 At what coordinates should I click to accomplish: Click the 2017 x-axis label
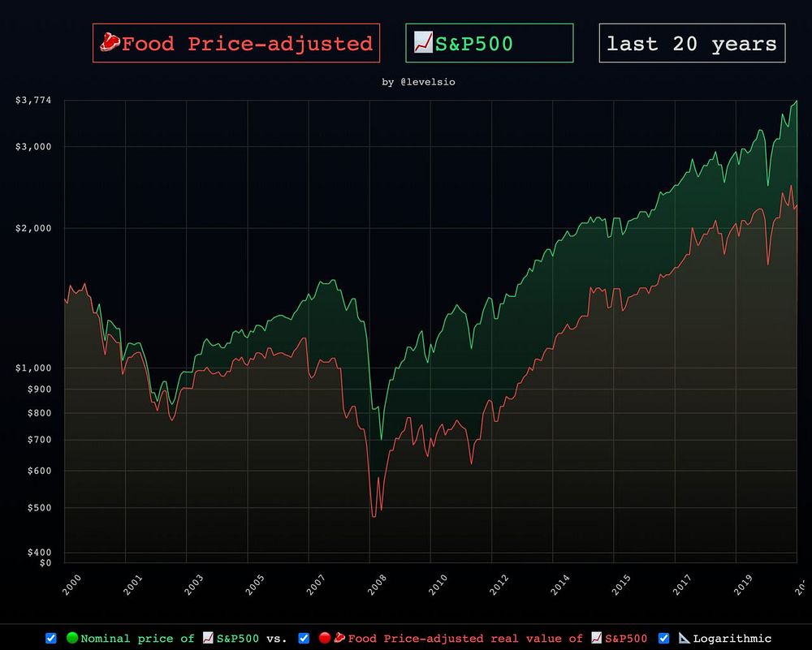pos(683,585)
